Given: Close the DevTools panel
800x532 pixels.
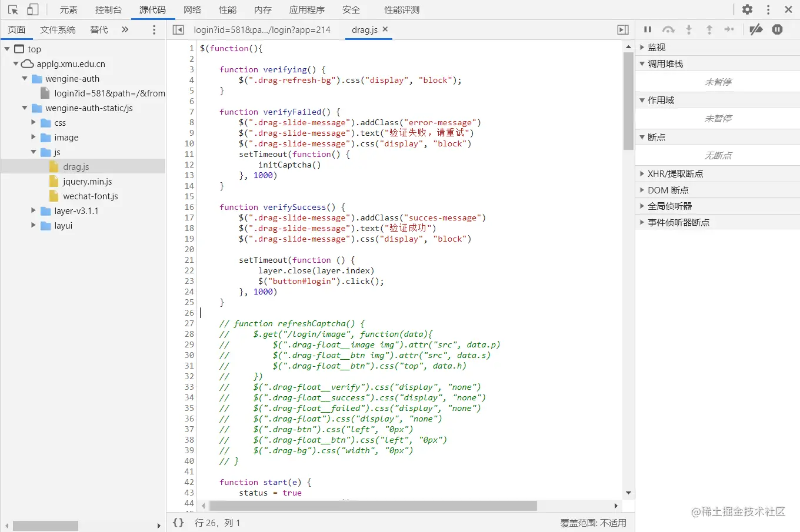Looking at the screenshot, I should [x=788, y=9].
